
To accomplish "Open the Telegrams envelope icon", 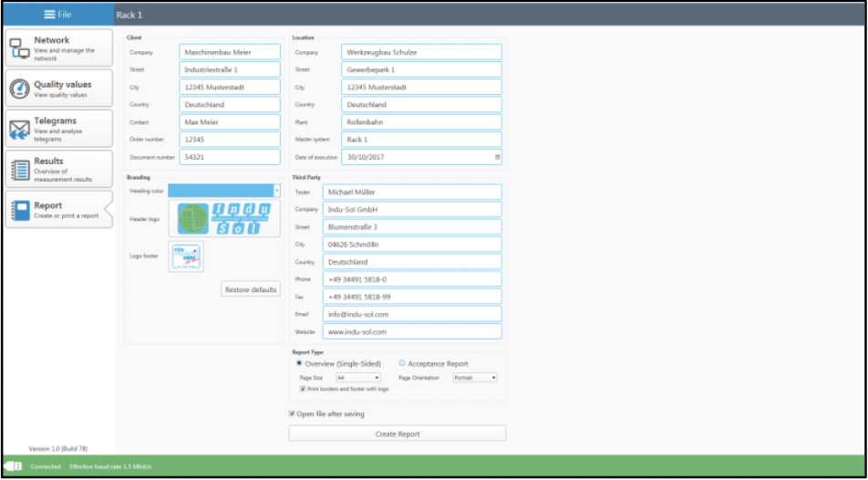I will [x=19, y=130].
